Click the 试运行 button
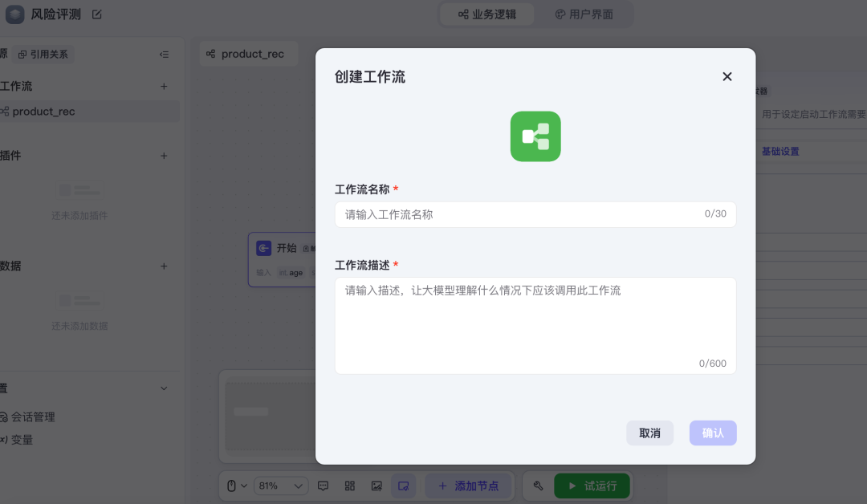 [592, 486]
